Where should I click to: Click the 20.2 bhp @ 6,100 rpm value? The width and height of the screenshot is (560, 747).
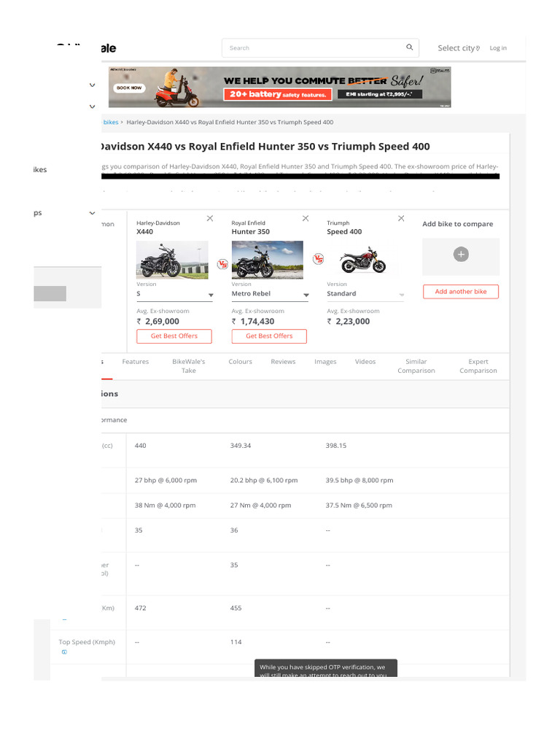coord(264,480)
